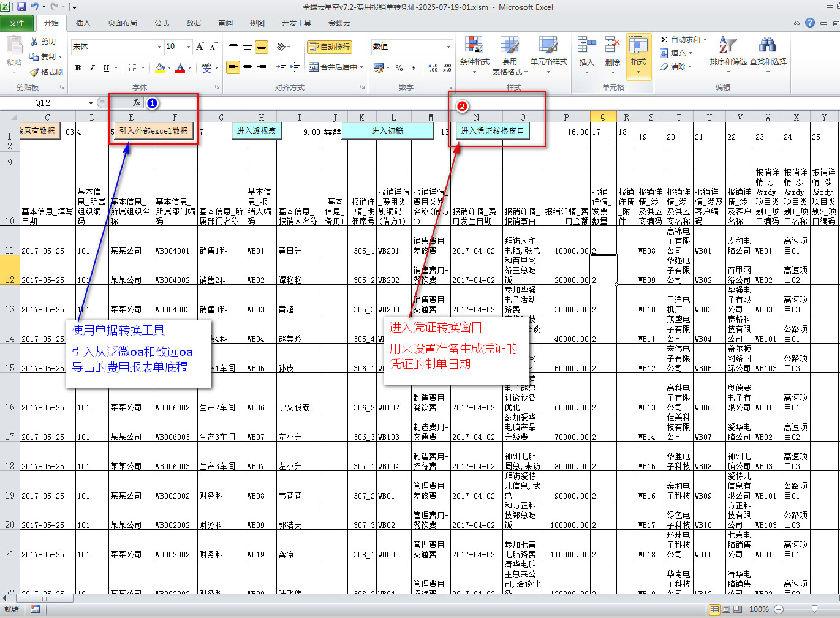Open Format as Table (套用表格格式) icon
This screenshot has width=840, height=618.
point(509,46)
